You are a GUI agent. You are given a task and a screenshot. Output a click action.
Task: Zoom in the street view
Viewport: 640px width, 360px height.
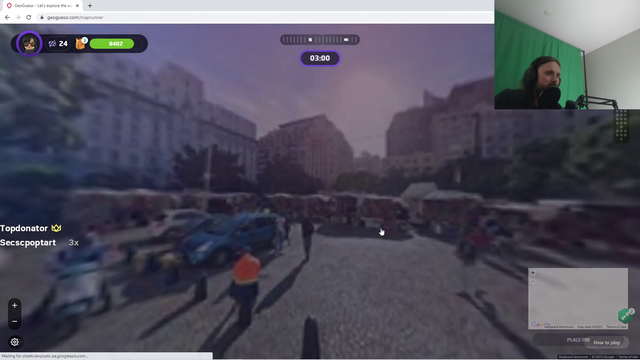[15, 305]
